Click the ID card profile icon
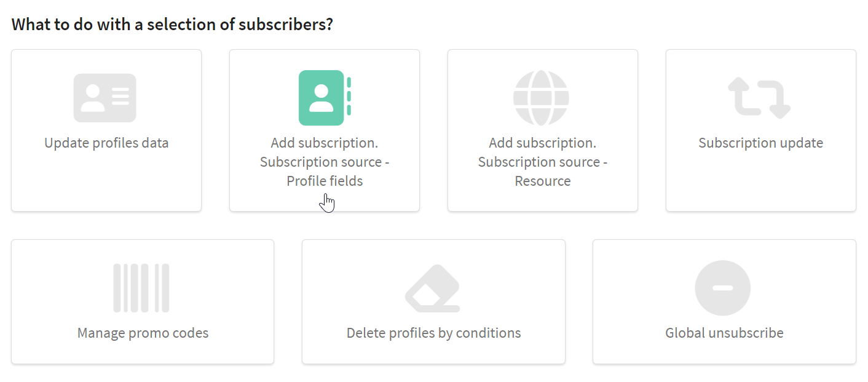868x382 pixels. (105, 98)
